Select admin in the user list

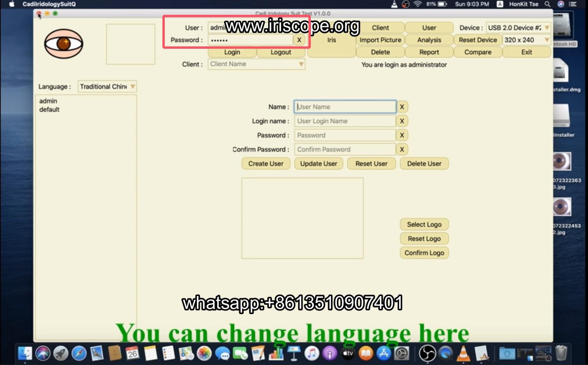(48, 101)
